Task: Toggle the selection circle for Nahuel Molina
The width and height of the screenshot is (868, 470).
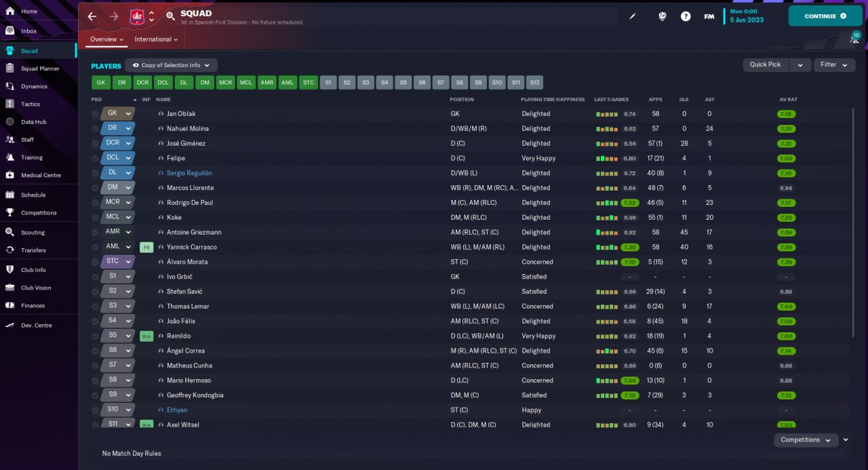Action: point(95,129)
